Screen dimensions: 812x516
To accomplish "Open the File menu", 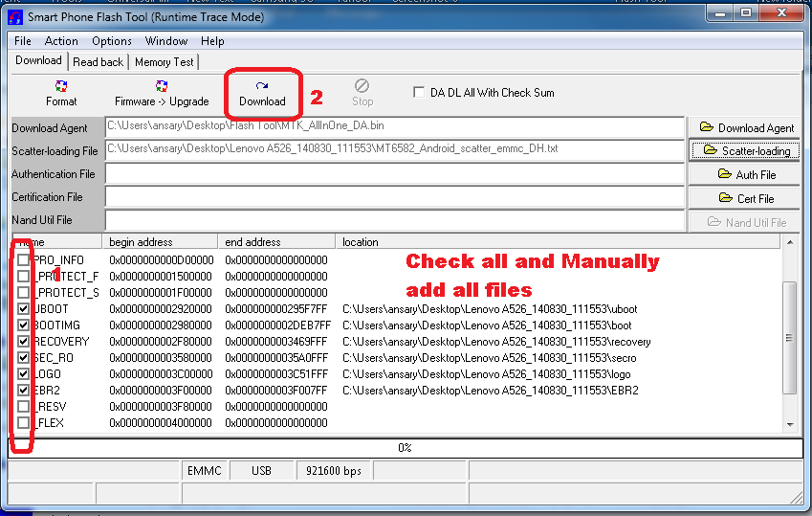I will (23, 41).
